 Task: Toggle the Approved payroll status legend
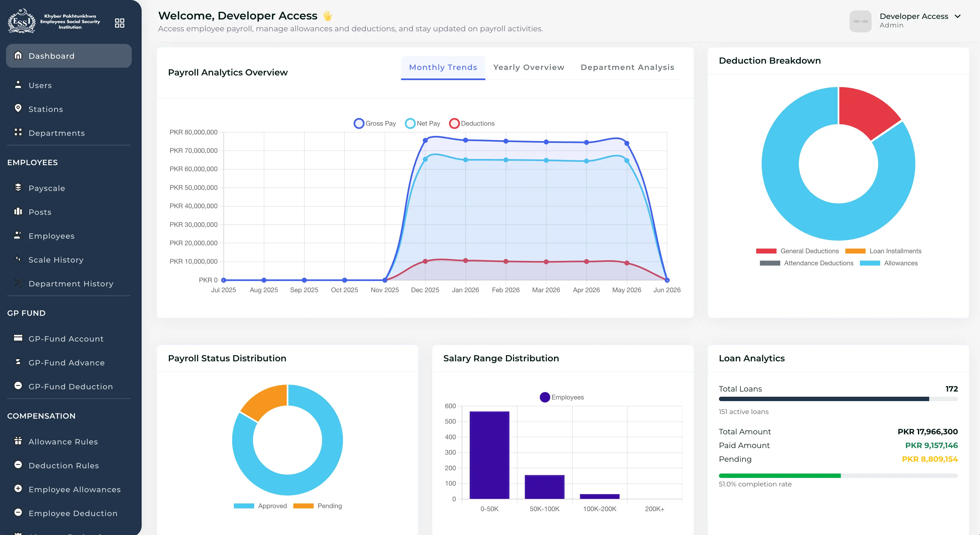(260, 506)
